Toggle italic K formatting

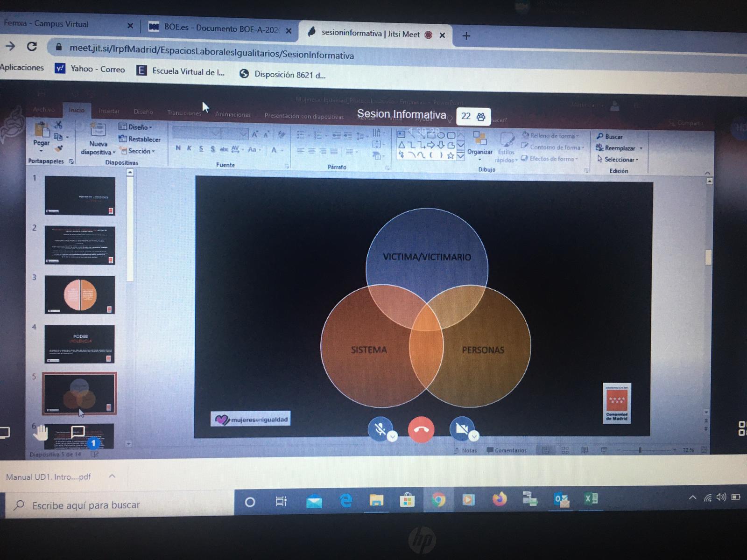pyautogui.click(x=189, y=148)
